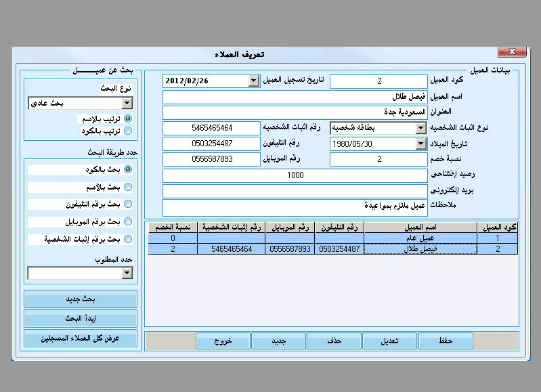This screenshot has height=392, width=541.
Task: Select the 'ترتيب بالإسم' sort radio button
Action: (x=128, y=118)
